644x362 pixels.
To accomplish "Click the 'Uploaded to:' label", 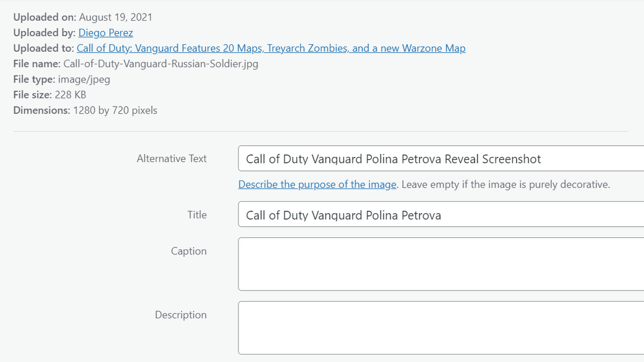I will (44, 48).
